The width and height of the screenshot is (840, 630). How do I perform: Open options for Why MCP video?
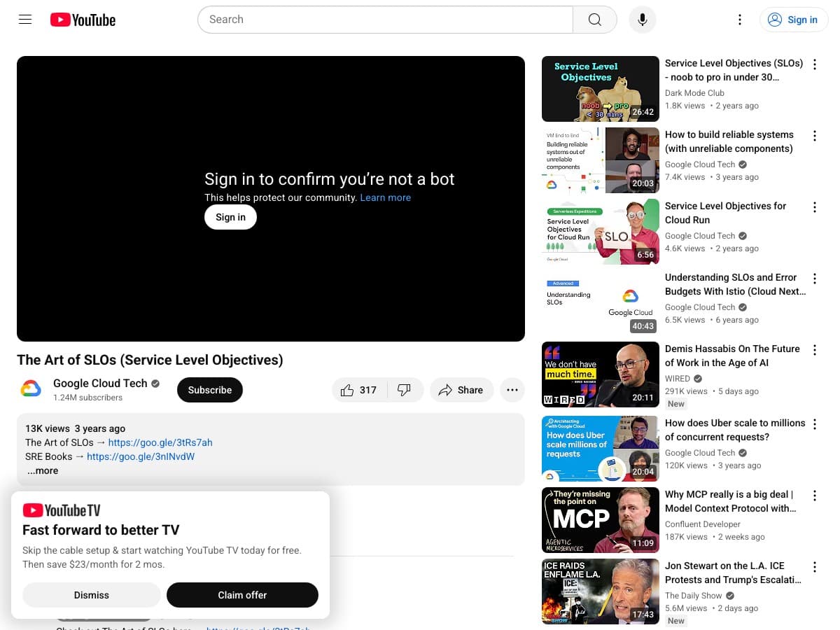[814, 496]
